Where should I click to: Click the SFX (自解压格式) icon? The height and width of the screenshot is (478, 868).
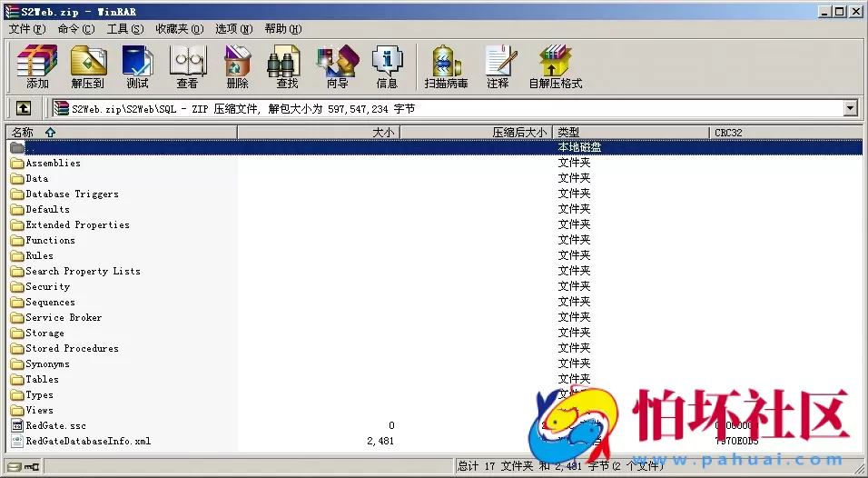click(556, 66)
